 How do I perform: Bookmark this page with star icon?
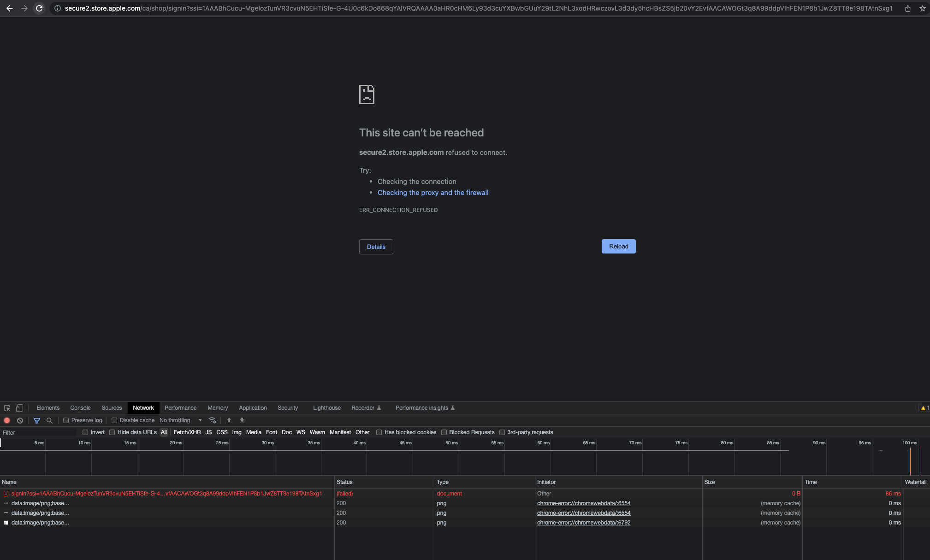pos(922,8)
